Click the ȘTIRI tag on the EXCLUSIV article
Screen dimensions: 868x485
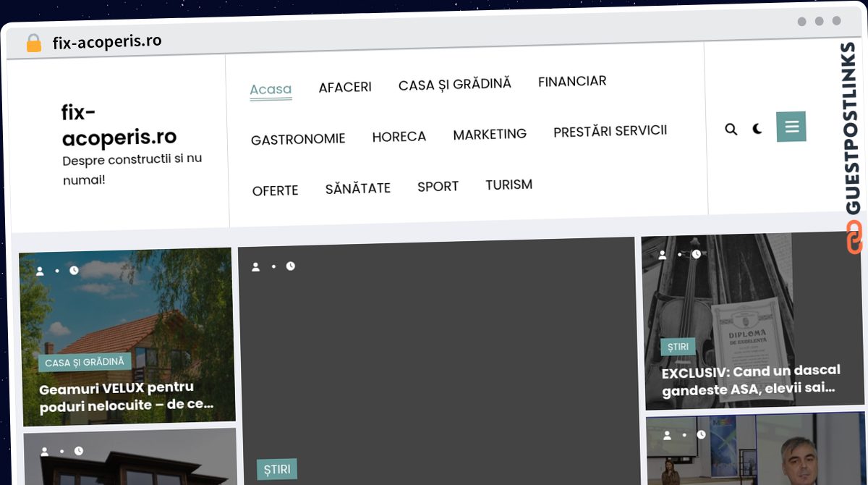point(678,347)
